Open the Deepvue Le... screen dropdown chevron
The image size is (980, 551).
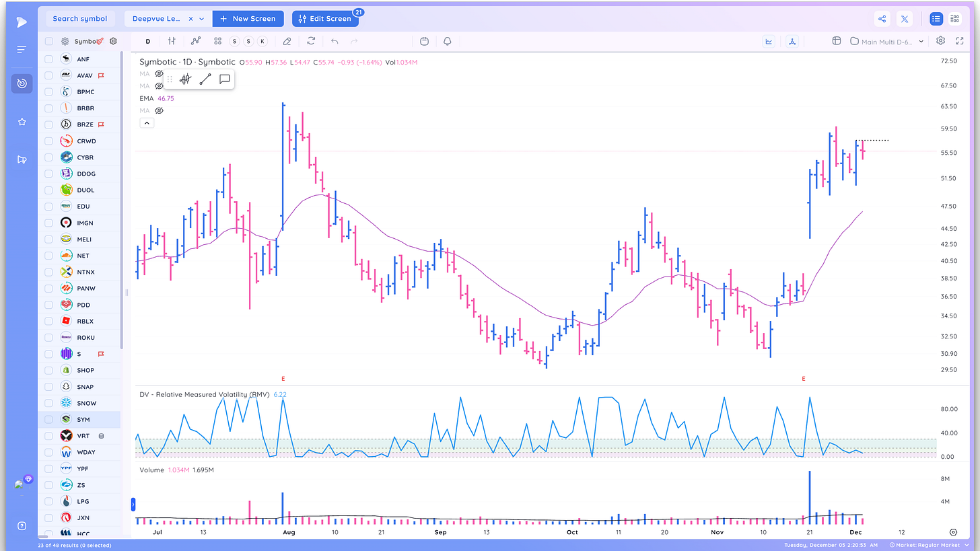point(201,19)
